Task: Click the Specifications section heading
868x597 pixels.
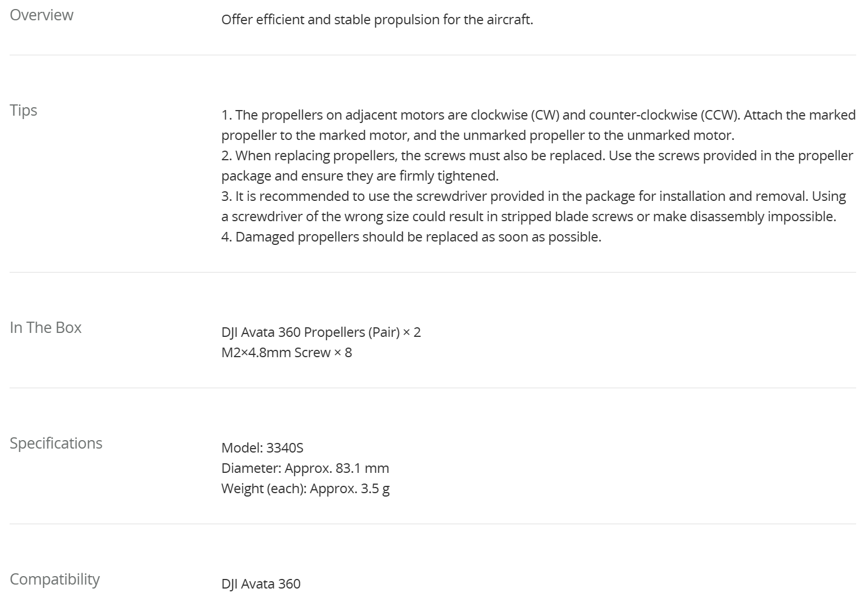Action: coord(56,443)
